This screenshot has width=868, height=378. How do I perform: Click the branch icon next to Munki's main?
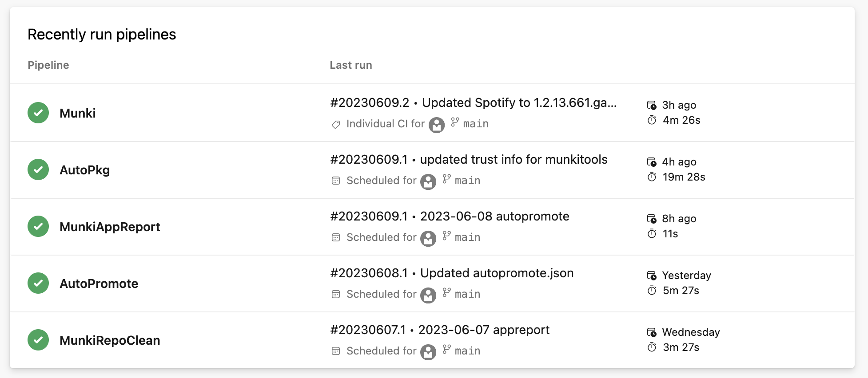[x=455, y=122]
